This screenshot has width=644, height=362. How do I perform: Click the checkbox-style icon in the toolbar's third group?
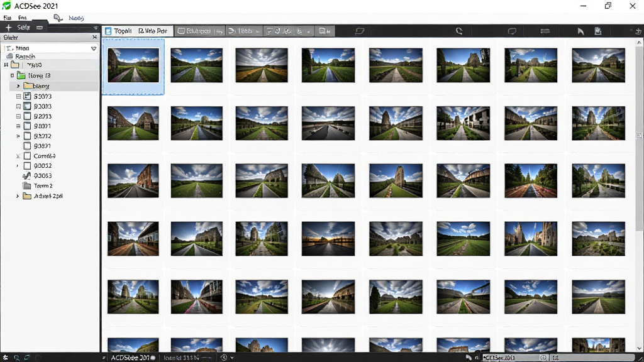[x=269, y=31]
